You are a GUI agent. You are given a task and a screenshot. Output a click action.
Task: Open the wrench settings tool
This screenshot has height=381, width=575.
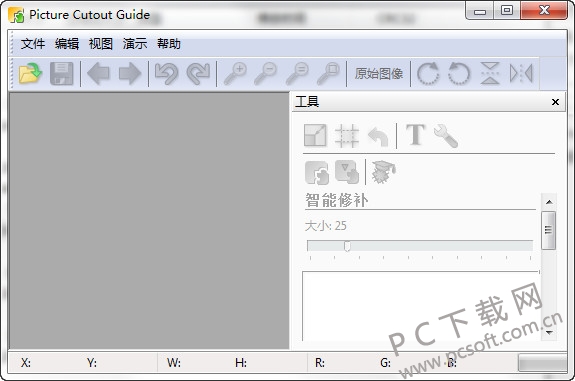point(446,136)
